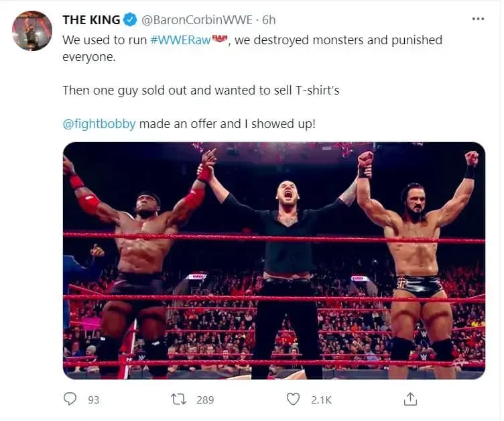
Task: Click the display name THE KING
Action: click(x=91, y=19)
